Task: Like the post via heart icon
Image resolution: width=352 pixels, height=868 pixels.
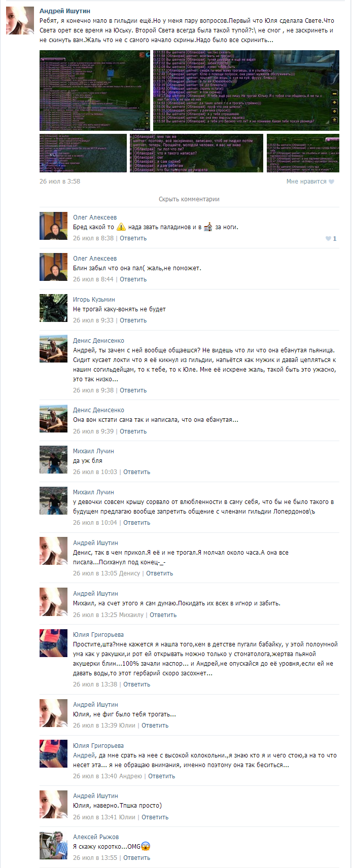Action: tap(332, 182)
